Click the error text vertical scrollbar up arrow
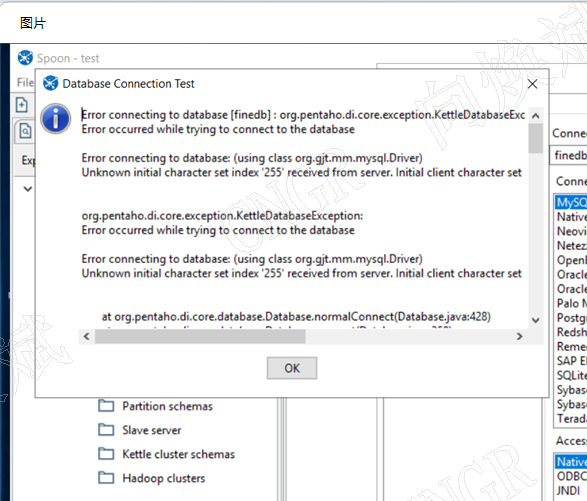587x501 pixels. pos(536,116)
